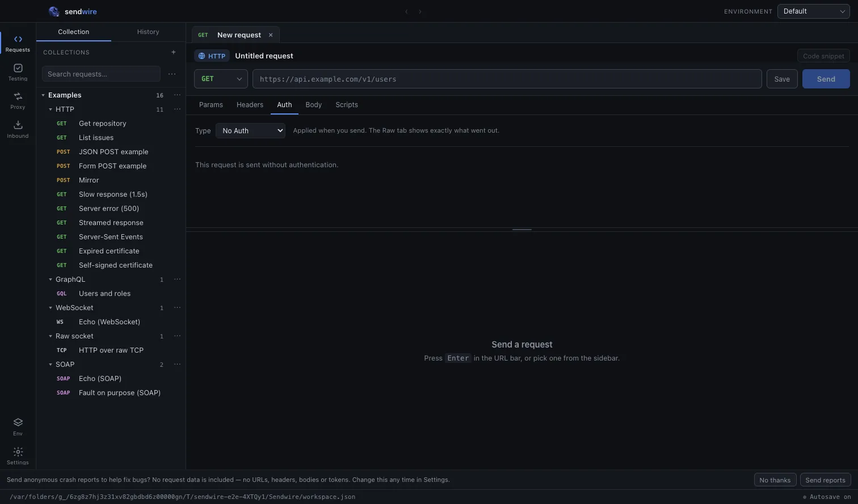Open the HTTP over raw TCP request

tap(111, 350)
